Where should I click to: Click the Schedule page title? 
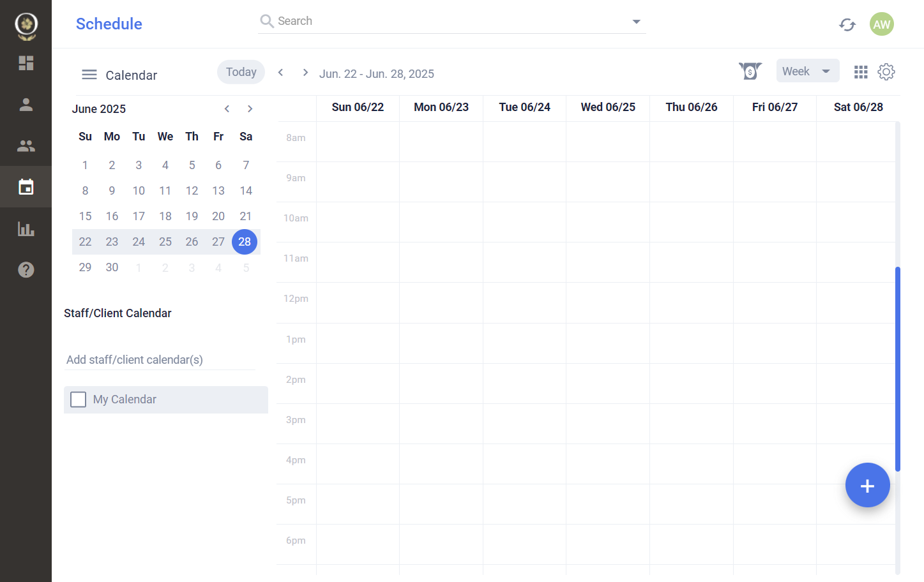click(x=109, y=24)
